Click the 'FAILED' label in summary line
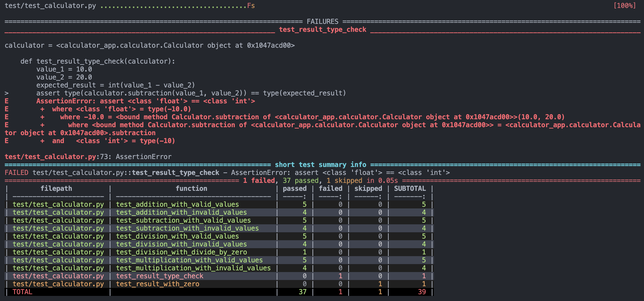 click(x=16, y=173)
